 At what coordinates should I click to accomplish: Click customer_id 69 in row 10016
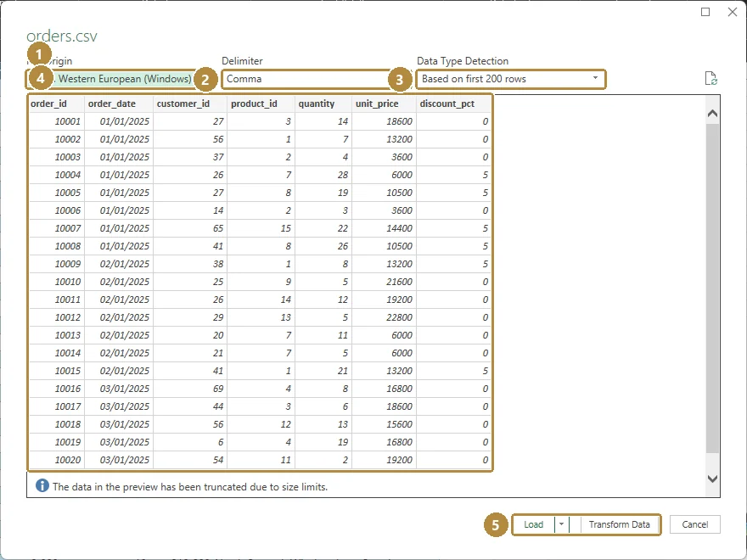coord(190,389)
